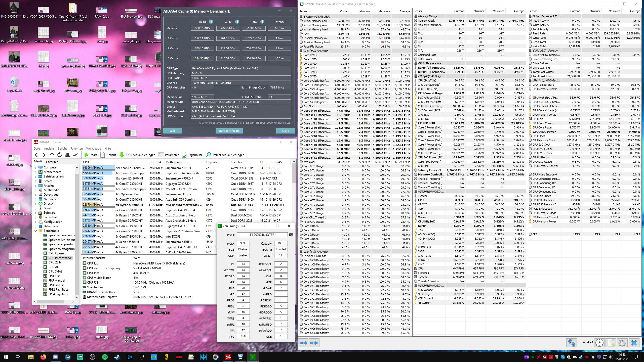Click the AIDA64 user profile toolbar icon

[67, 155]
